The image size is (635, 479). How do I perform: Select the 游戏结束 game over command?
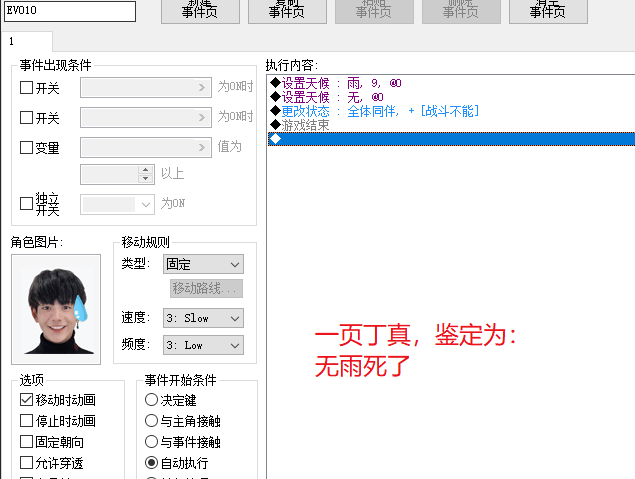pyautogui.click(x=452, y=125)
